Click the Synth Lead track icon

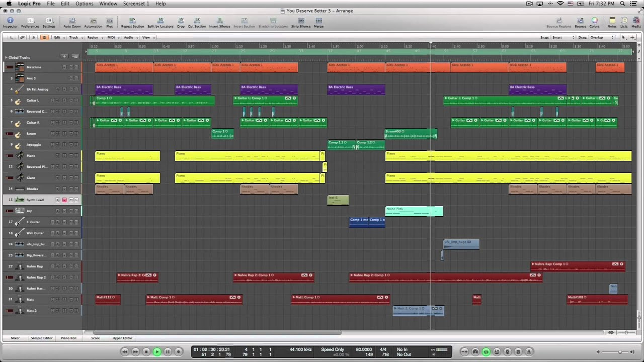(19, 200)
